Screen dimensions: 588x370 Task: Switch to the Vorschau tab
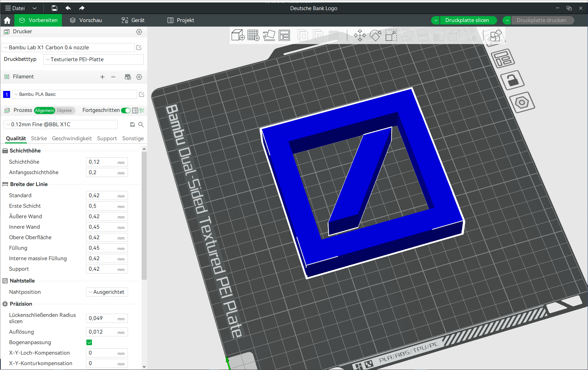(86, 20)
